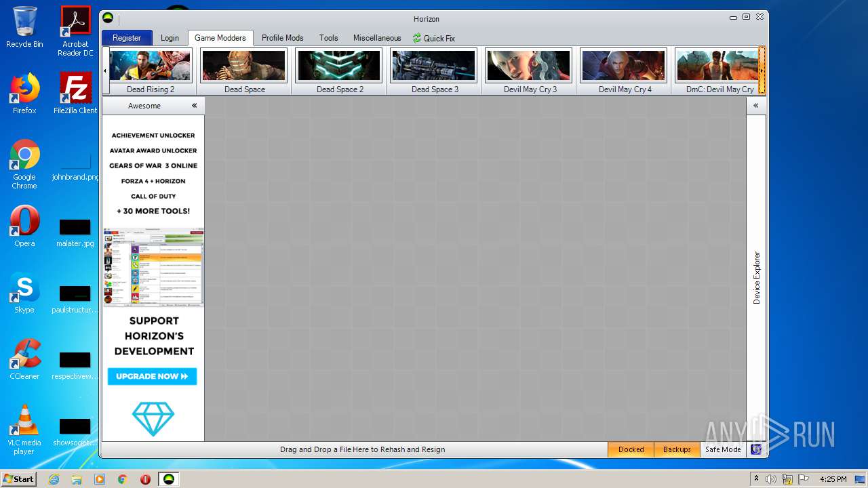Toggle the Docked mode button
Image resolution: width=868 pixels, height=488 pixels.
631,449
